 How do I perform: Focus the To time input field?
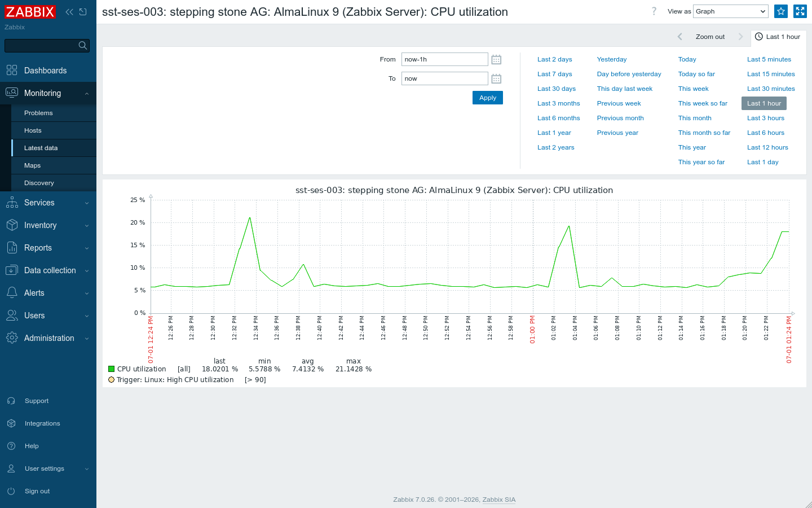[x=444, y=78]
